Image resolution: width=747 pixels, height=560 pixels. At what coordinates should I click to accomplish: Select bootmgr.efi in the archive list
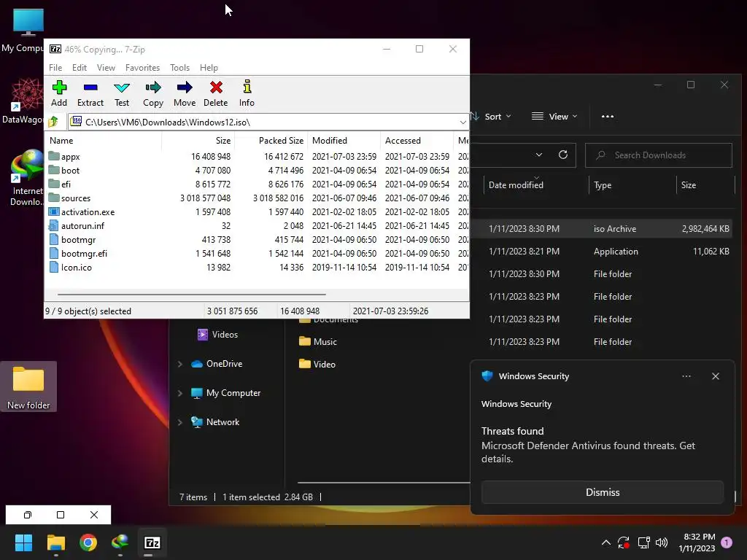(x=258, y=253)
